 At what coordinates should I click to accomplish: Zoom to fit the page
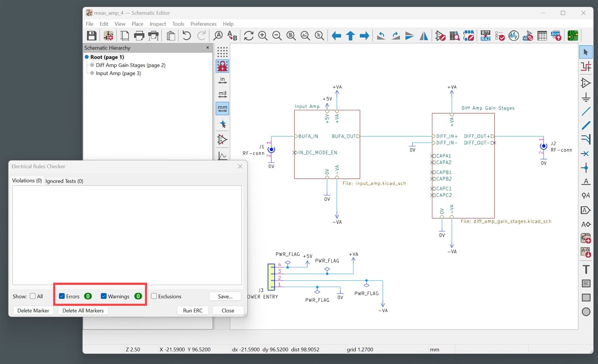[x=291, y=36]
